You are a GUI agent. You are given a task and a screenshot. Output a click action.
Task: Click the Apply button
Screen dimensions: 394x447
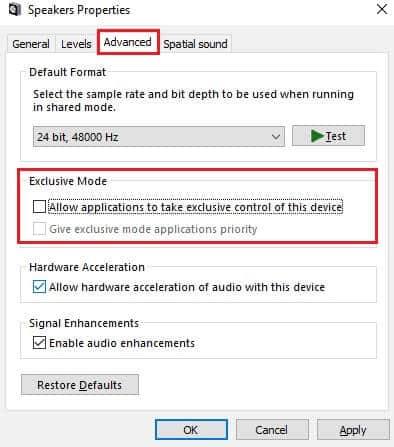353,430
